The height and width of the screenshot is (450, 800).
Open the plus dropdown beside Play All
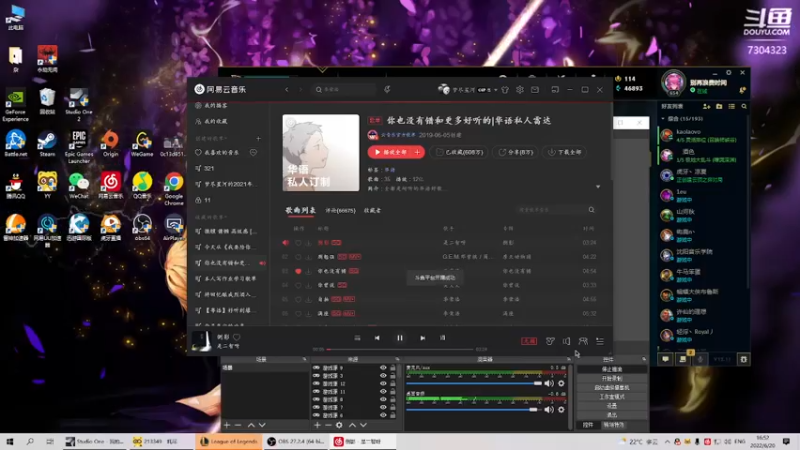click(x=417, y=152)
